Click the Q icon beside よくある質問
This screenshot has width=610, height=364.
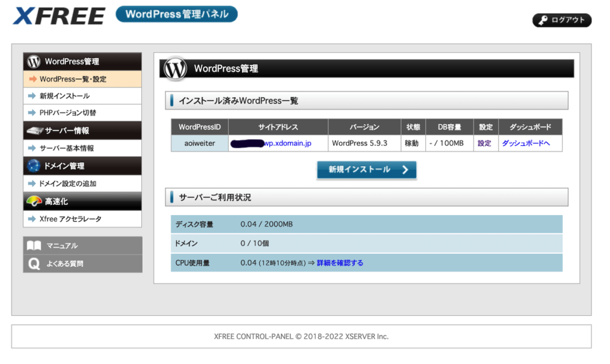pos(34,264)
